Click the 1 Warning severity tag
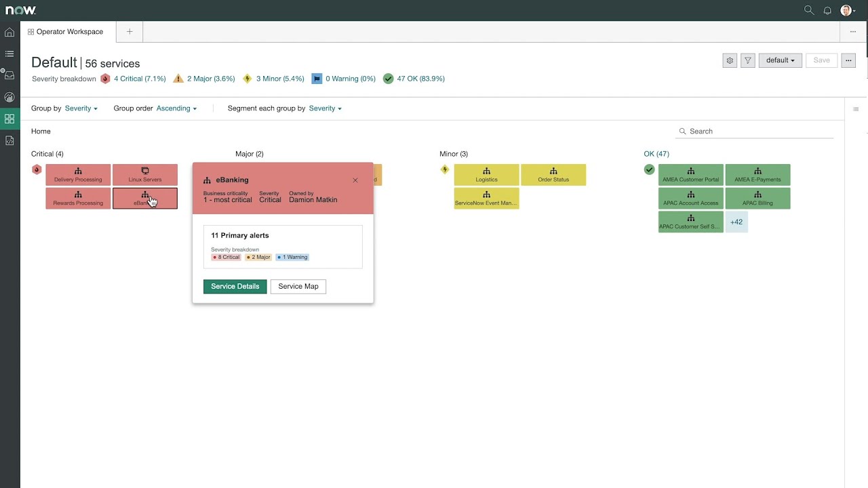Image resolution: width=868 pixels, height=488 pixels. point(292,258)
